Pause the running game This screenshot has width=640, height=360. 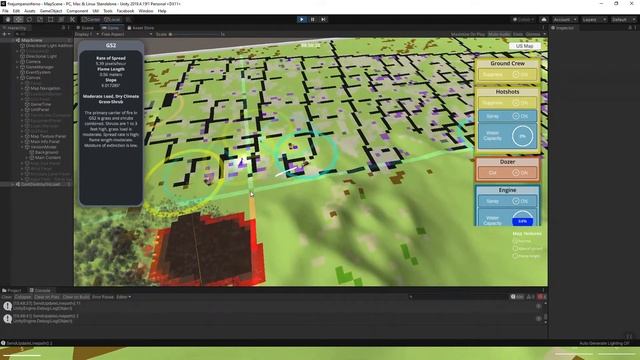coord(313,19)
